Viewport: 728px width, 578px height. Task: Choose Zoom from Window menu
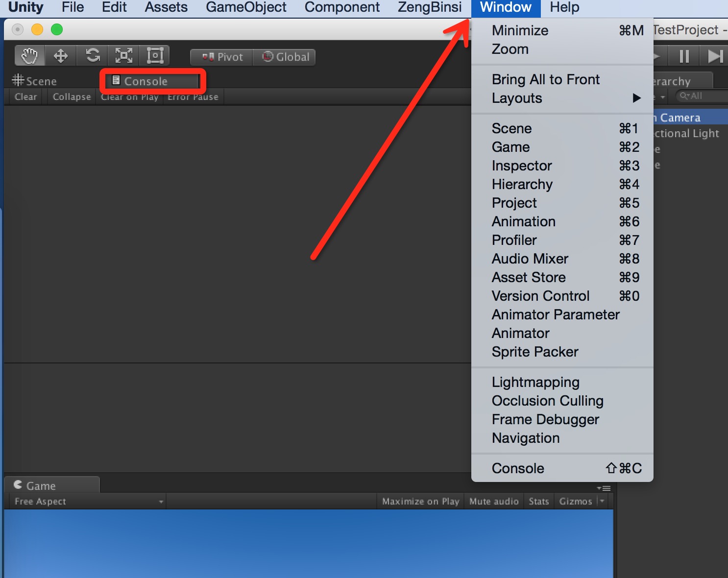562,49
